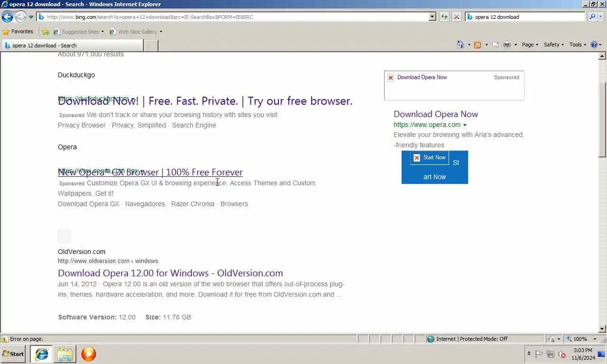607x364 pixels.
Task: Click the 100% zoom level button
Action: pos(577,339)
